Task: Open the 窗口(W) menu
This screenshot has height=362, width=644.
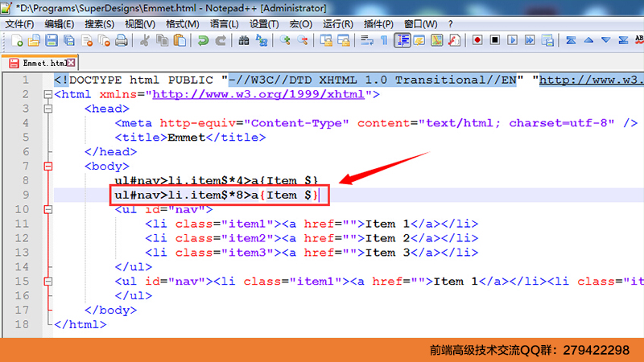Action: [420, 24]
